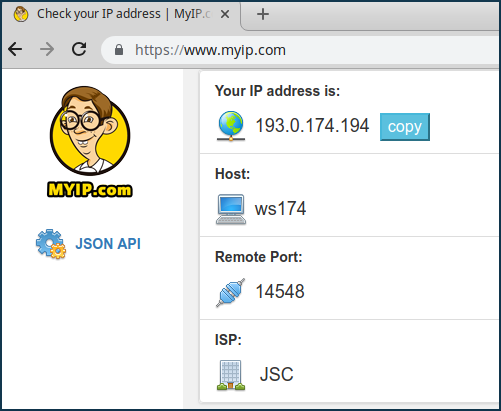
Task: Click the IP address 193.0.174.194 text
Action: [x=312, y=126]
